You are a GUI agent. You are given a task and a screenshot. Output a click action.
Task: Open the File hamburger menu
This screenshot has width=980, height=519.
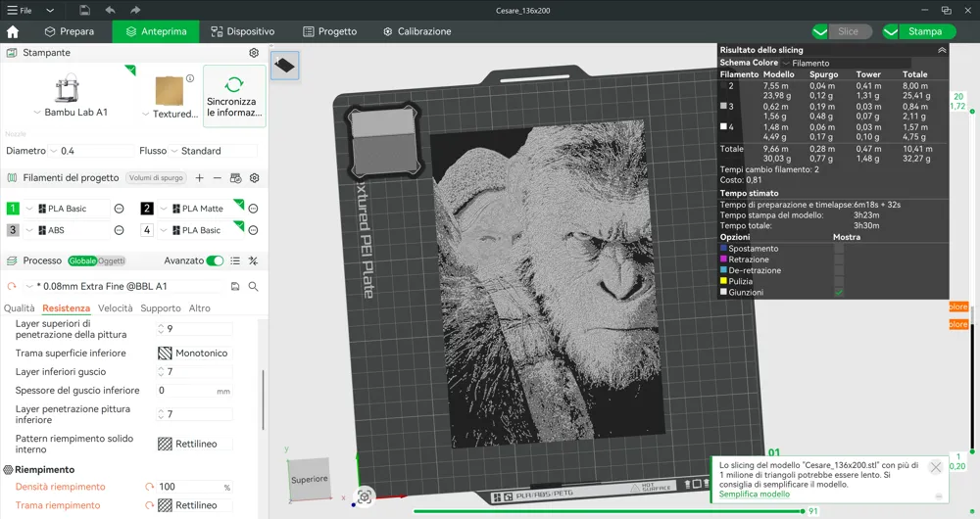20,10
